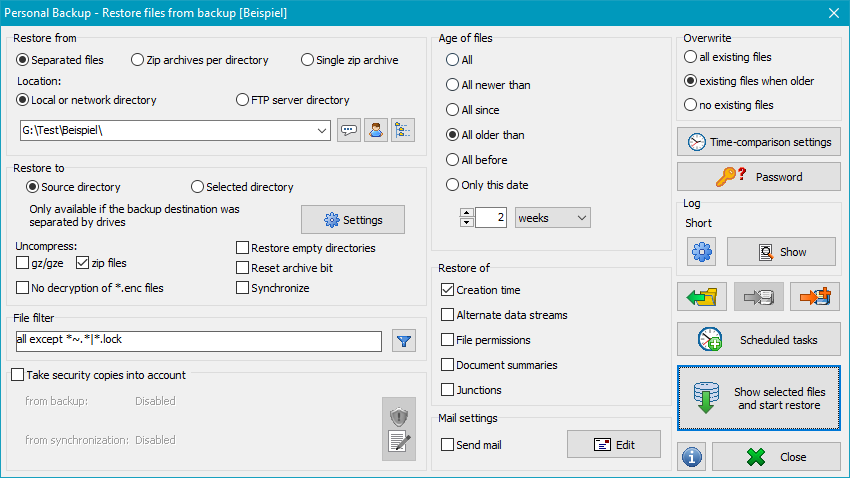This screenshot has width=850, height=478.
Task: Open Time-comparison settings
Action: pyautogui.click(x=758, y=142)
